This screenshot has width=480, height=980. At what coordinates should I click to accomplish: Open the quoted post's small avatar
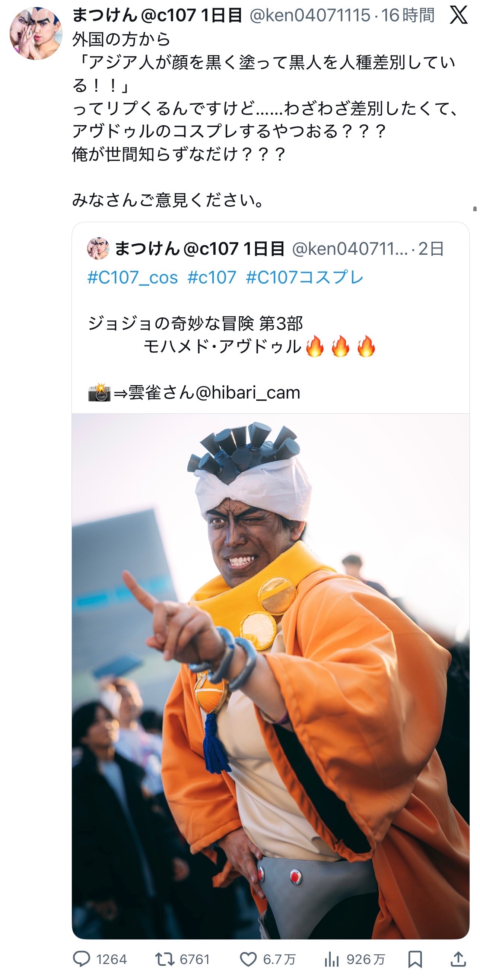[x=98, y=249]
